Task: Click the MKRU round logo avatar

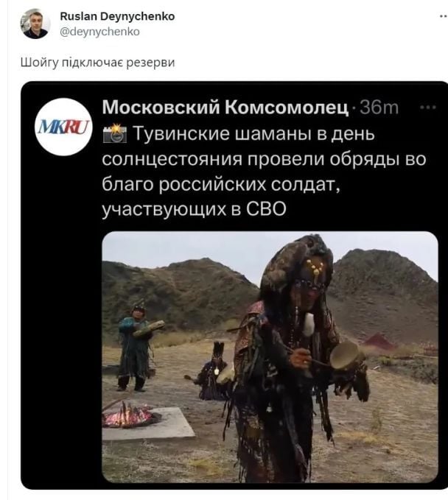Action: [x=63, y=127]
